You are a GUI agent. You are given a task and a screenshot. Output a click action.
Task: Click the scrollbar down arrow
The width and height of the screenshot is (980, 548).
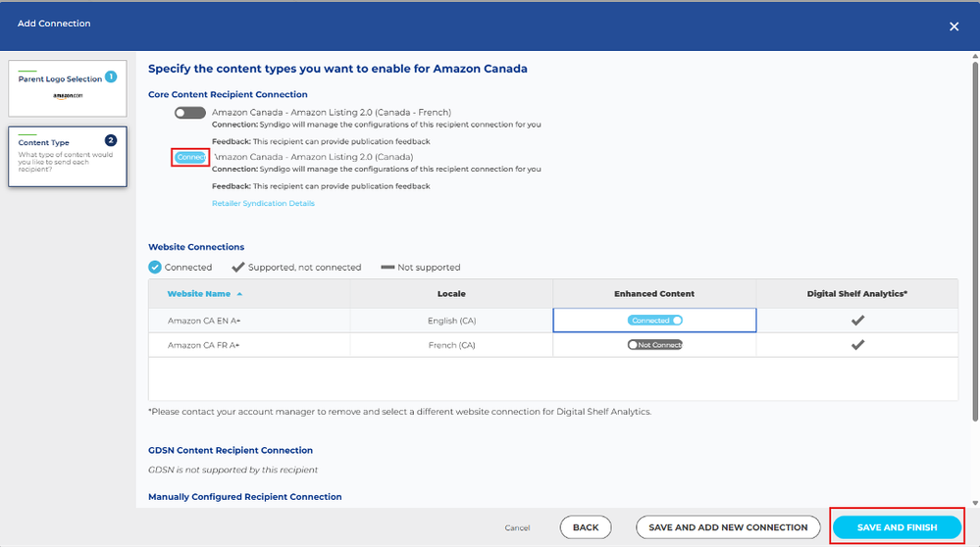975,503
